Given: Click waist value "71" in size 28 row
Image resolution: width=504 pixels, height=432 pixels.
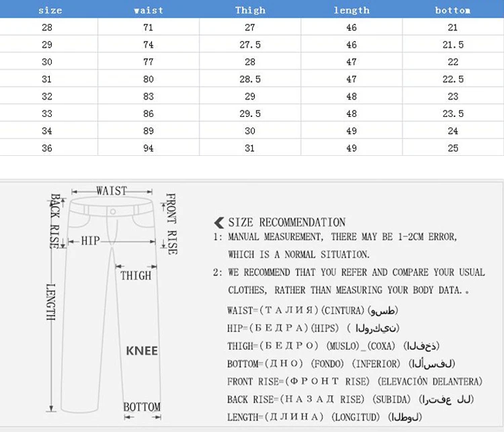Looking at the screenshot, I should point(149,28).
